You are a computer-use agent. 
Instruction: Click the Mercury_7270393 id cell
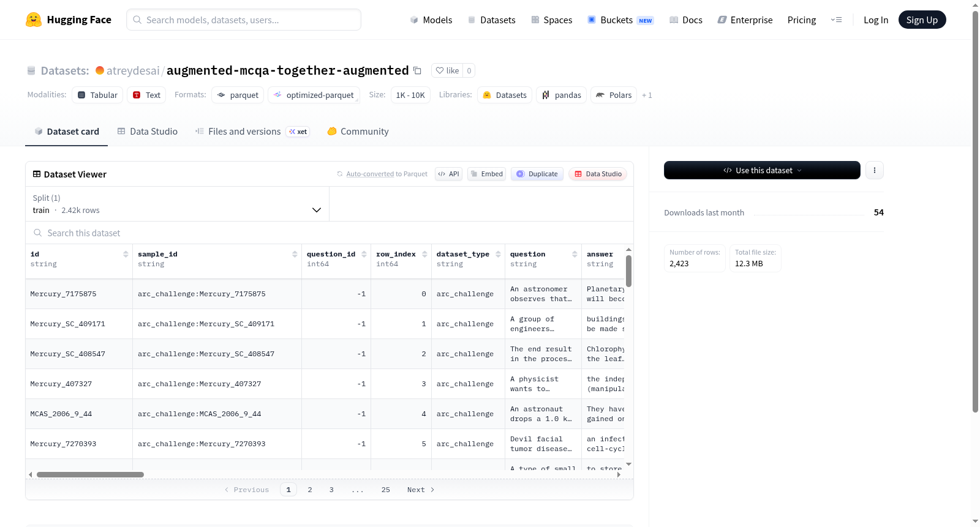click(x=79, y=444)
